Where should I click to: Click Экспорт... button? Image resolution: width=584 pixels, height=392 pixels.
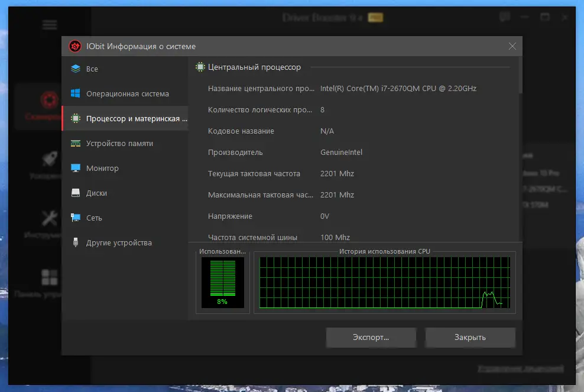pos(371,337)
